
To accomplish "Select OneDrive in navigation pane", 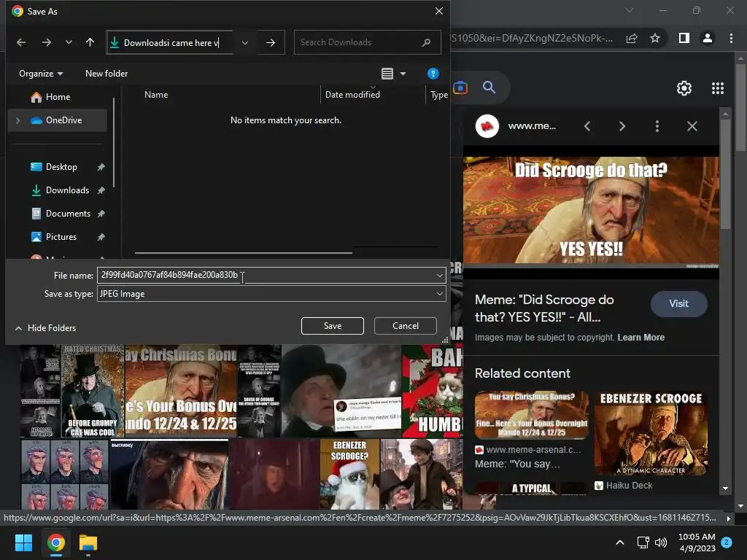I will coord(58,120).
